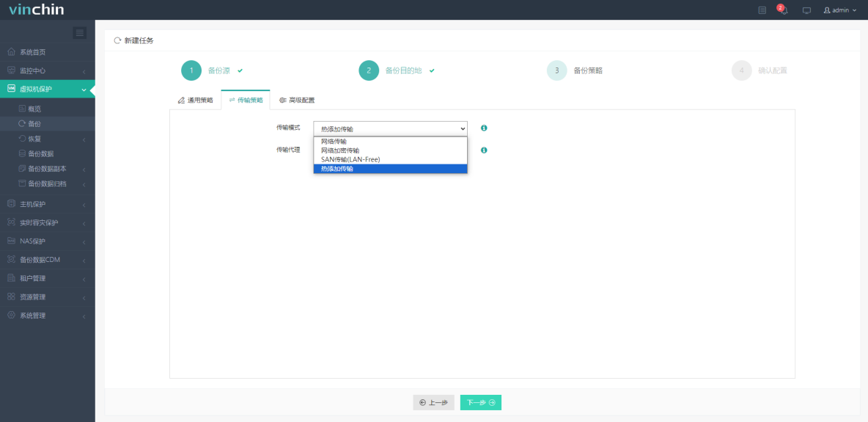The height and width of the screenshot is (422, 868).
Task: Choose SAN传输(LAN-Free) option
Action: point(390,159)
